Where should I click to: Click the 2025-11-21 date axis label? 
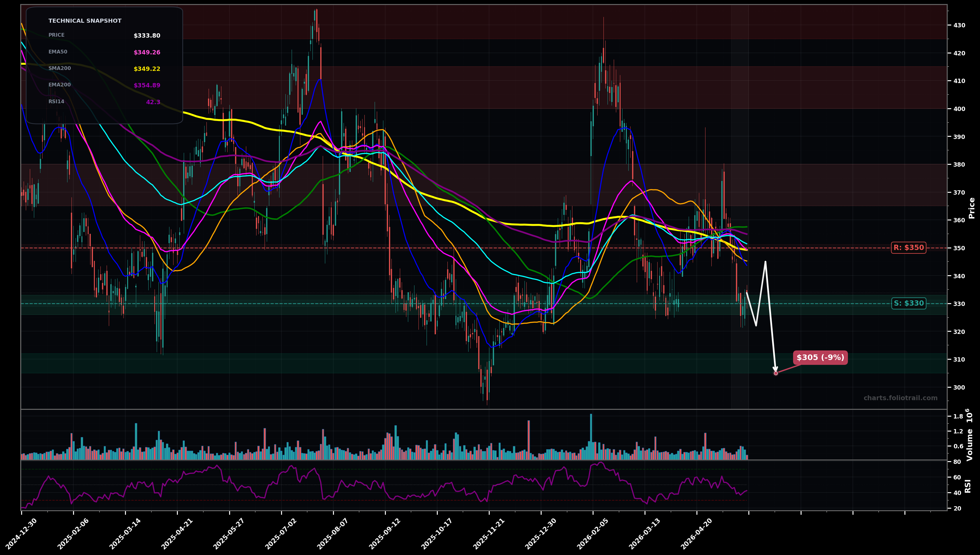tap(489, 534)
